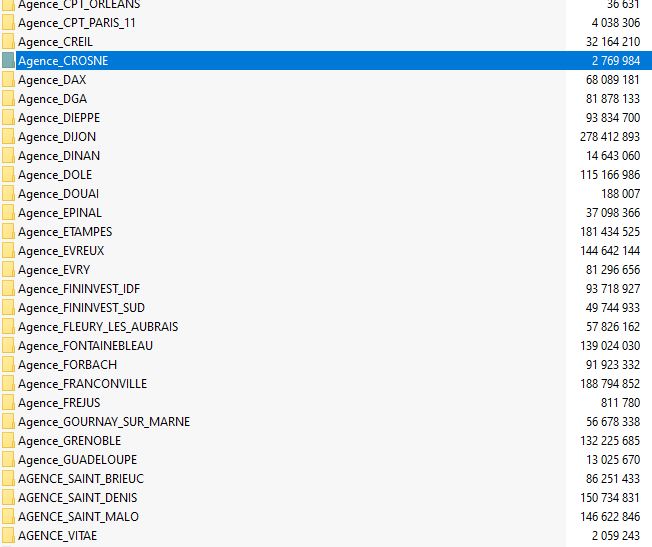652x547 pixels.
Task: Click the folder icon next to Agence_FLEURY_LES_AUBRAIS
Action: (8, 327)
